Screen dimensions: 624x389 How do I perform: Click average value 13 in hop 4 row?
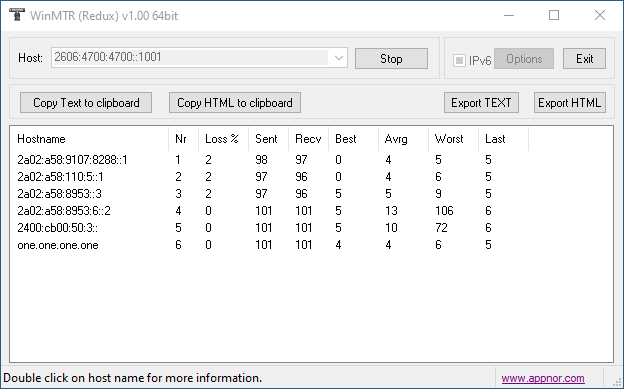(391, 211)
